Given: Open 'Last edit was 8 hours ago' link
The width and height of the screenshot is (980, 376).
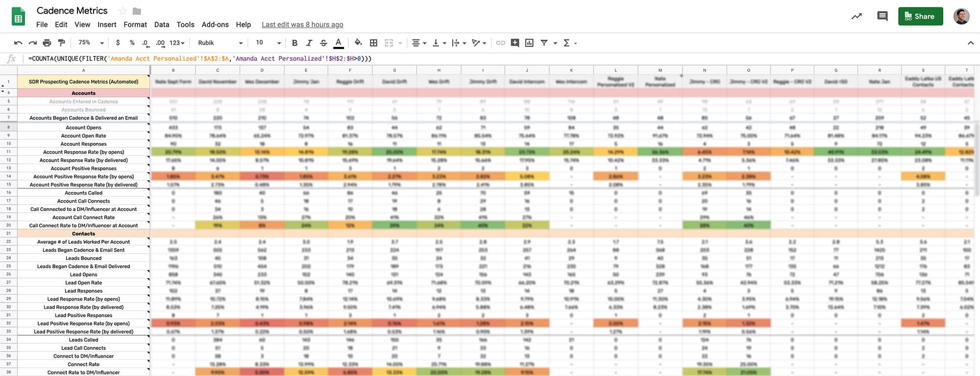Looking at the screenshot, I should point(302,24).
